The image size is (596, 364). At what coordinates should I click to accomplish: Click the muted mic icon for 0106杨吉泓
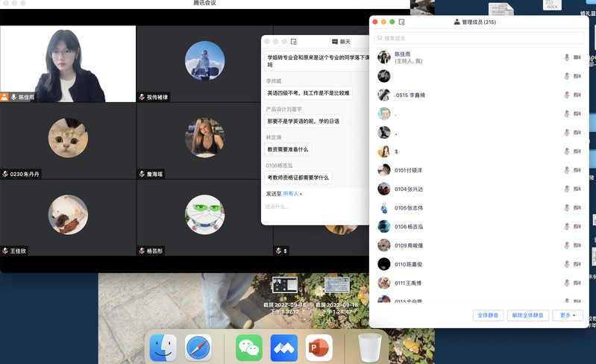(x=567, y=227)
